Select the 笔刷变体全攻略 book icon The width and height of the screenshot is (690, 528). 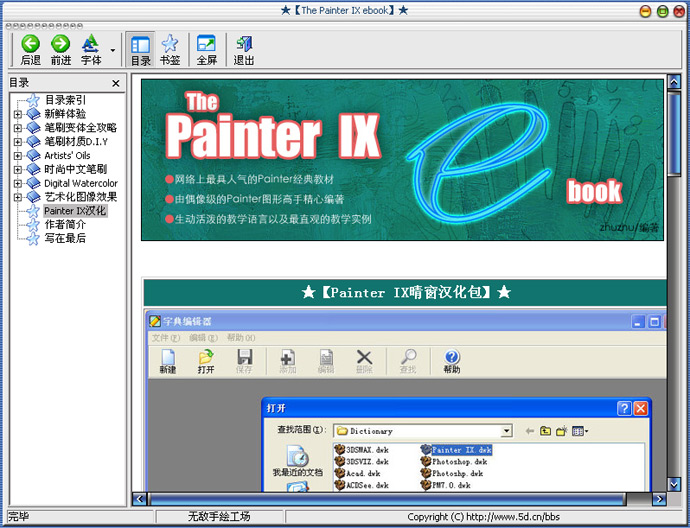click(x=33, y=128)
